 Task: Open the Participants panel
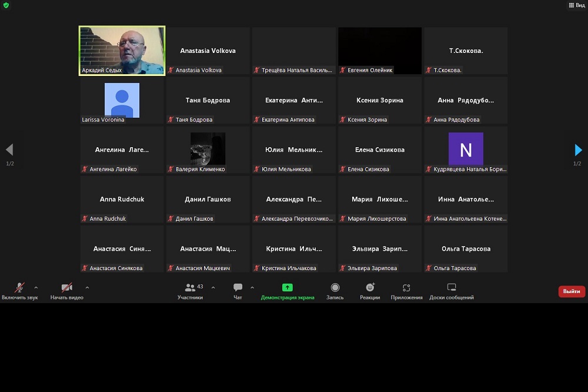[x=191, y=291]
